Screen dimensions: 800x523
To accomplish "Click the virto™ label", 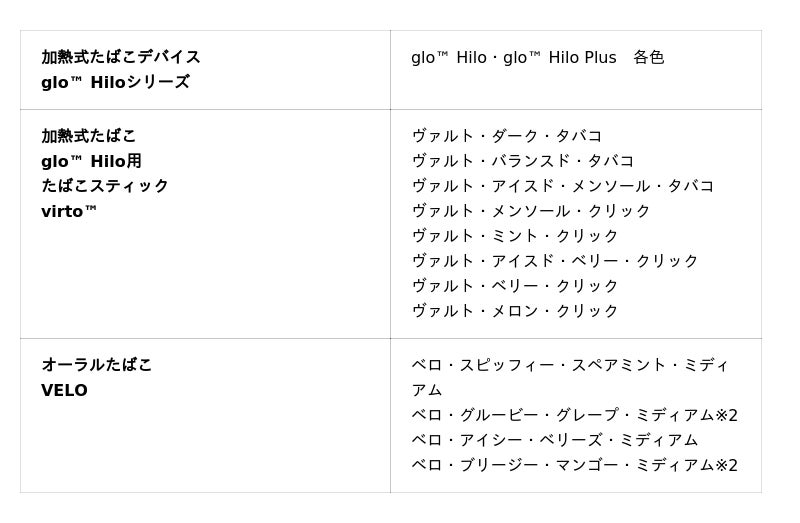I will tap(69, 211).
